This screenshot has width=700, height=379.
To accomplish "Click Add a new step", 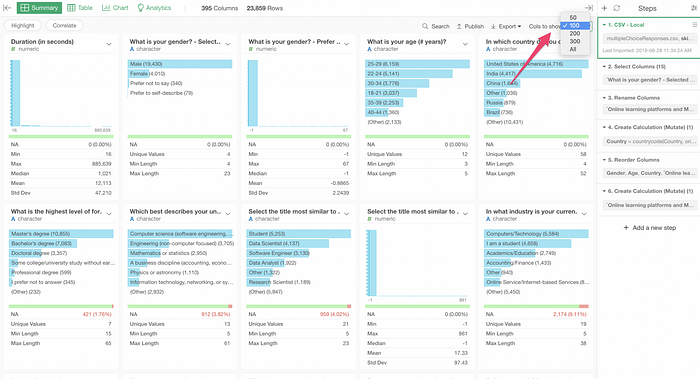I will point(650,228).
